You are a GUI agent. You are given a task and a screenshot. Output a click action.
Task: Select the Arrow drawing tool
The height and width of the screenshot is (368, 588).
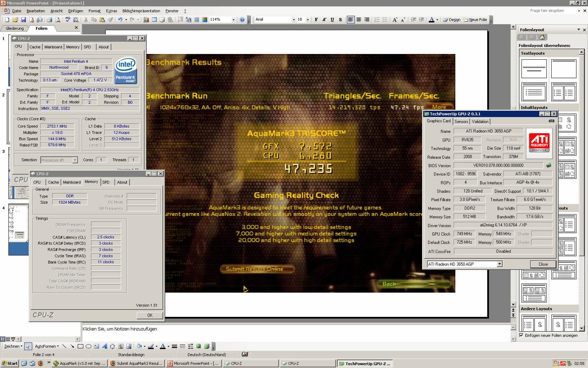[x=72, y=346]
